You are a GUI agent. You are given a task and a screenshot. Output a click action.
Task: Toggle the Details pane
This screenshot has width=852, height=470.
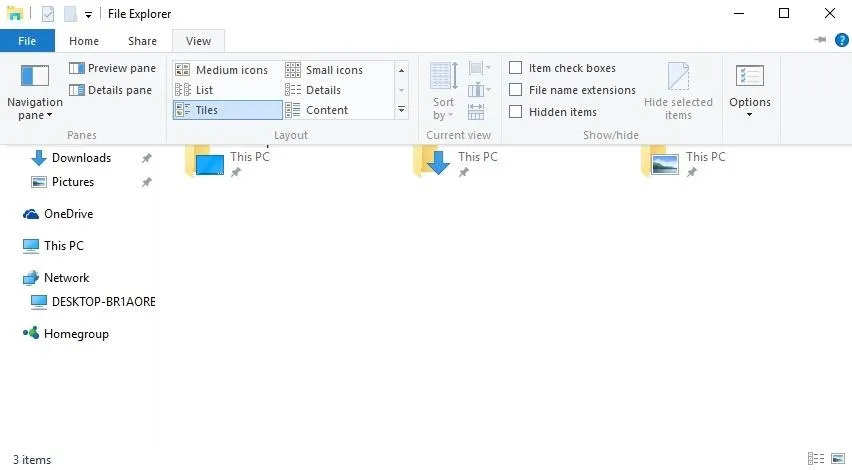coord(110,90)
